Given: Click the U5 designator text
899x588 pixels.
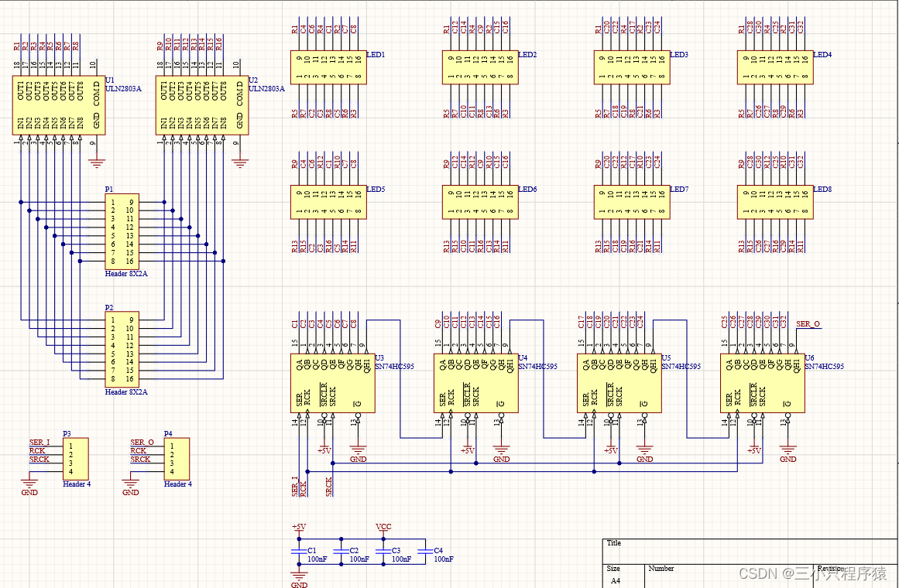Looking at the screenshot, I should tap(666, 358).
